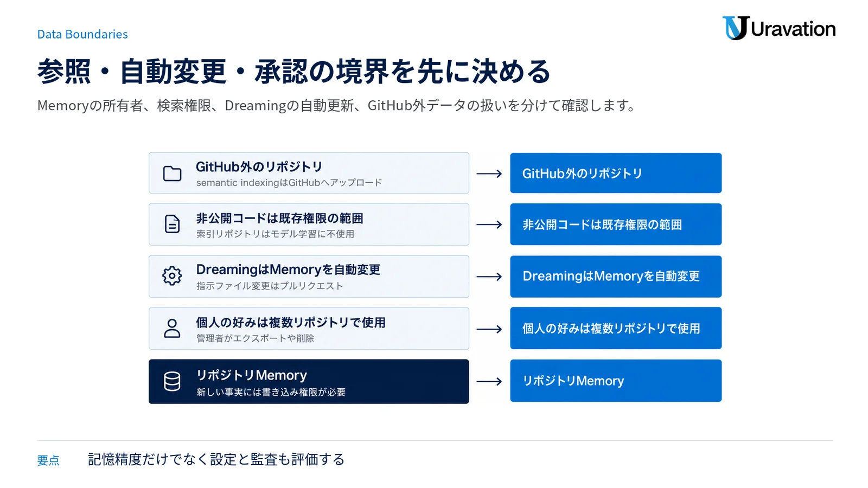Click the Uravation logo
This screenshot has width=868, height=488.
tap(778, 28)
